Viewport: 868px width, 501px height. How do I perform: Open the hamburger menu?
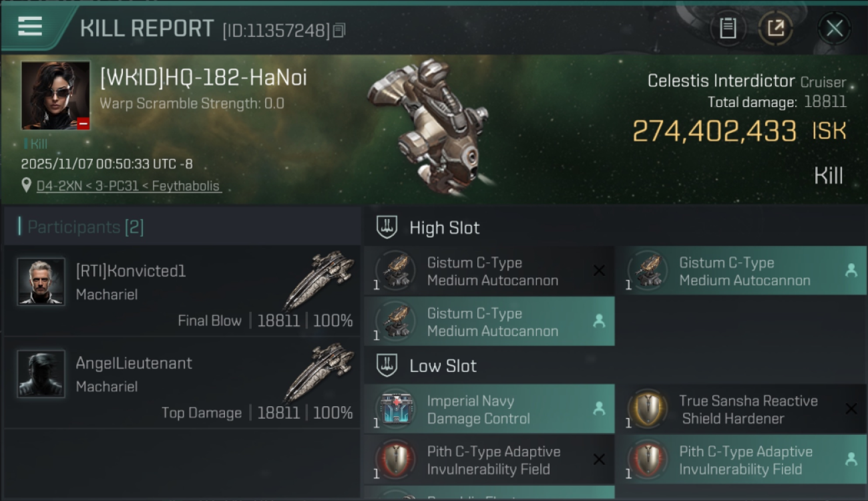click(x=30, y=27)
